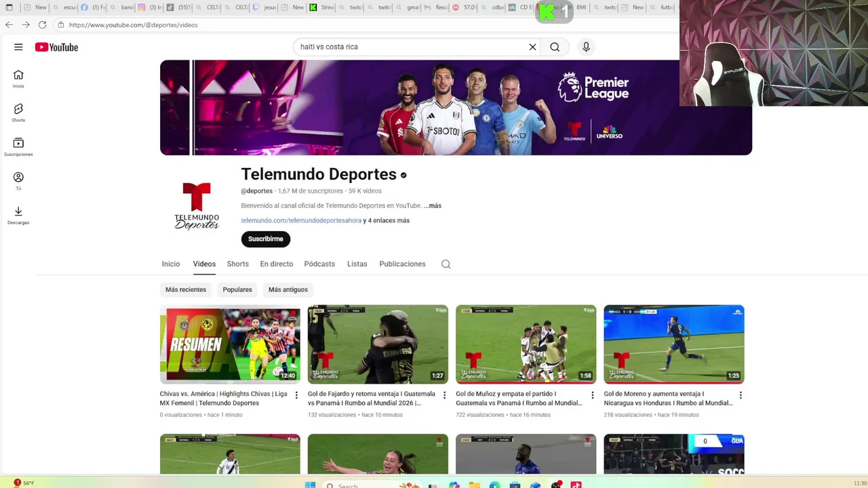Switch to the gmail browser tab

408,7
